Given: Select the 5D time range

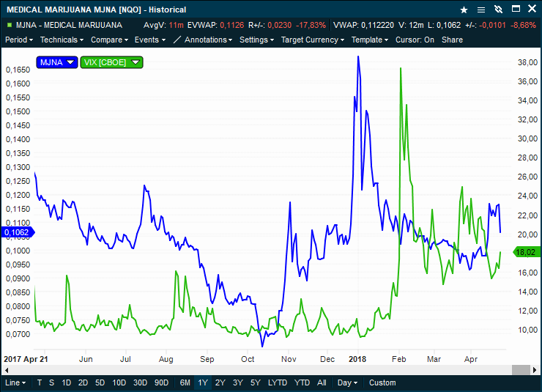Looking at the screenshot, I should (100, 382).
